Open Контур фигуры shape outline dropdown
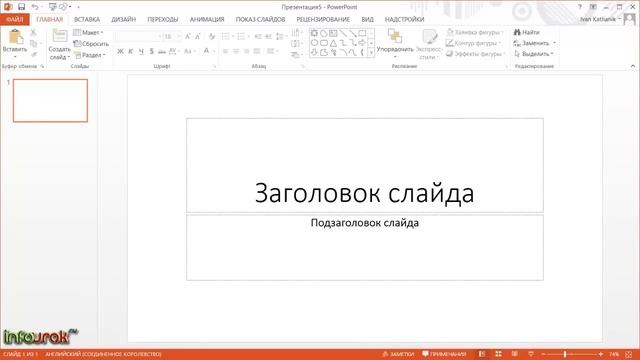640x360 pixels. (474, 43)
